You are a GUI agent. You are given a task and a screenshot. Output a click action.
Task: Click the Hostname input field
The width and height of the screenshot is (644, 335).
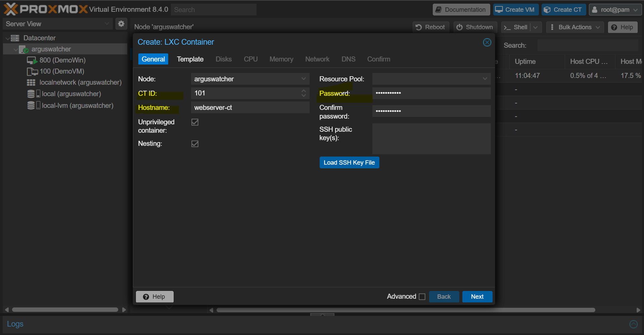(250, 108)
